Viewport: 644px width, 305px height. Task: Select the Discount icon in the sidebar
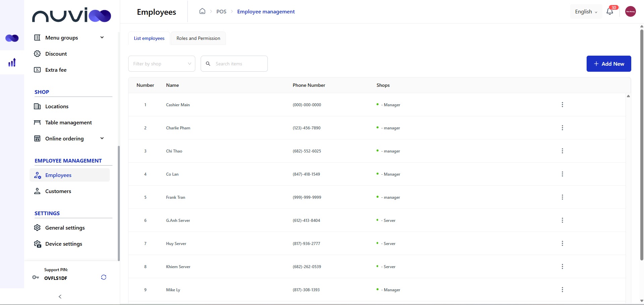pos(37,54)
